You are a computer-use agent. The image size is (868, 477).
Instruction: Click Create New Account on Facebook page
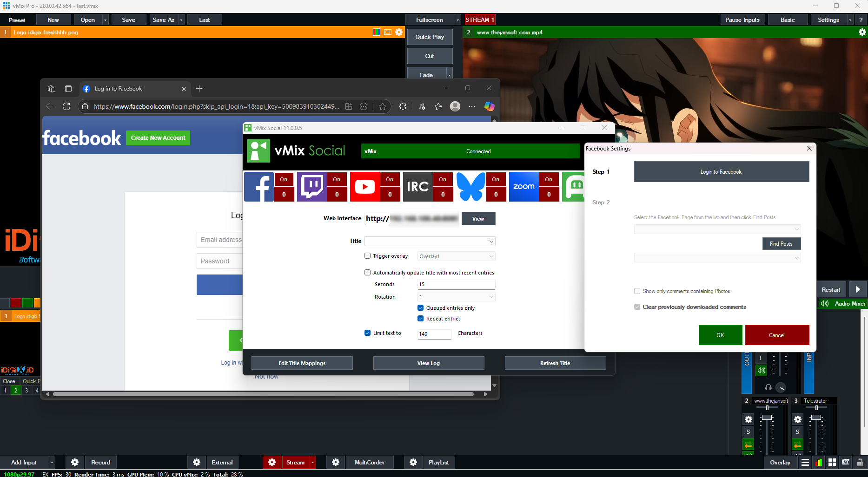[158, 138]
